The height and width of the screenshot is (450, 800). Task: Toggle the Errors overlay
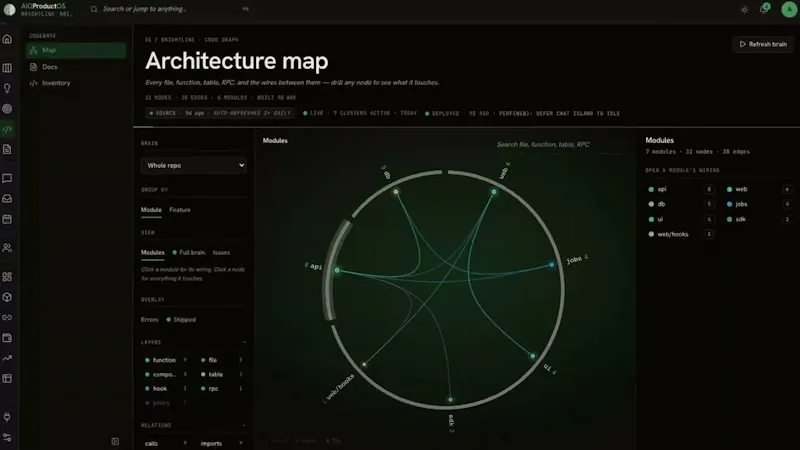(x=149, y=319)
